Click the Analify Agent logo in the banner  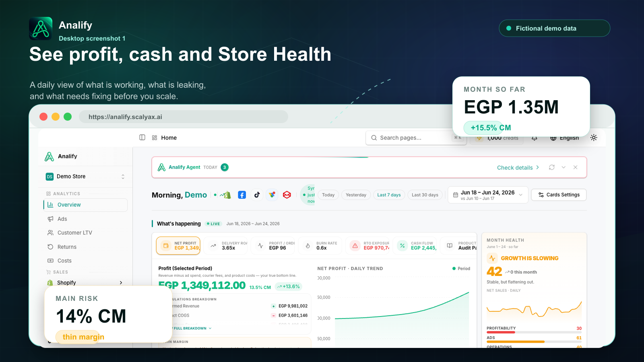click(162, 167)
